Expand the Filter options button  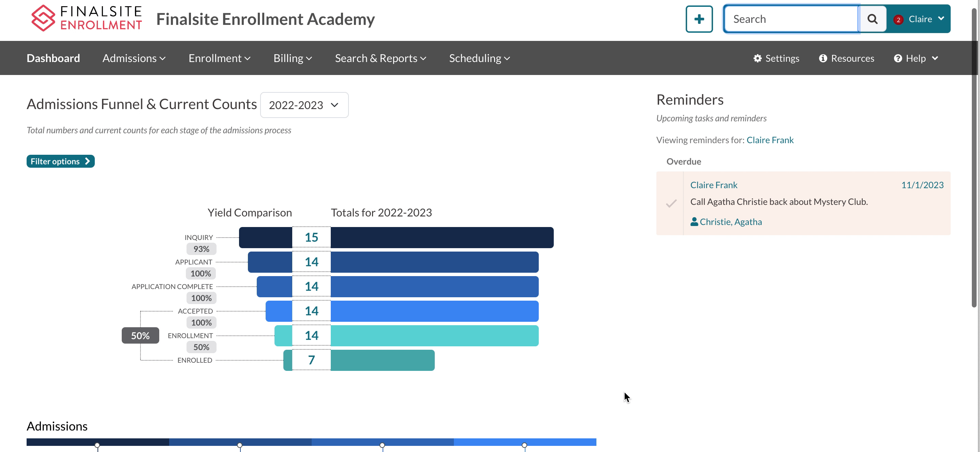60,161
